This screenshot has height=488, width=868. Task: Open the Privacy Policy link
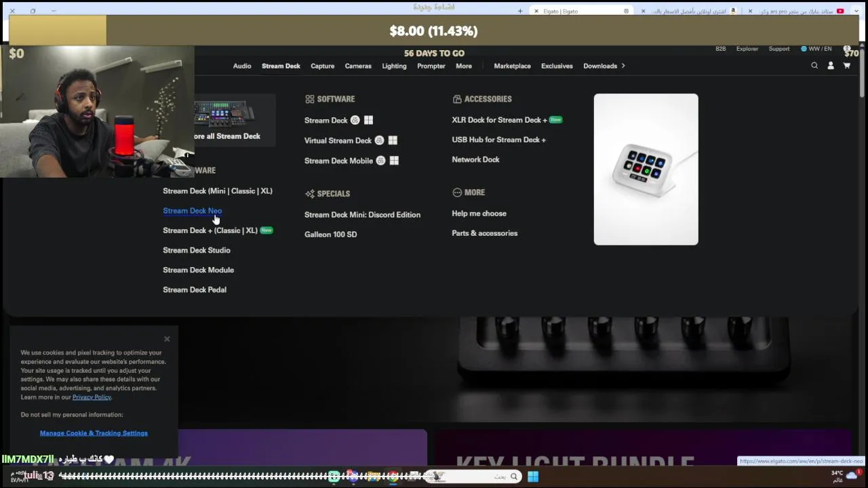pos(92,397)
